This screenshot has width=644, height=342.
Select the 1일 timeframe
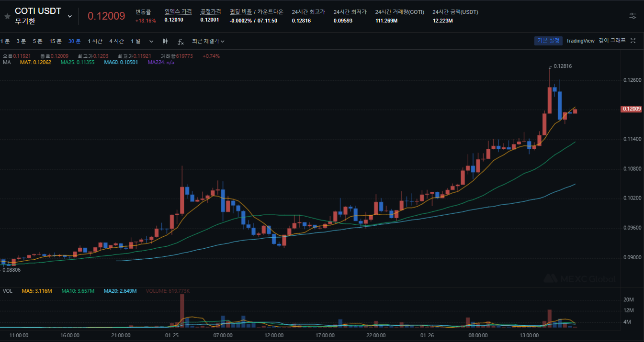[136, 41]
